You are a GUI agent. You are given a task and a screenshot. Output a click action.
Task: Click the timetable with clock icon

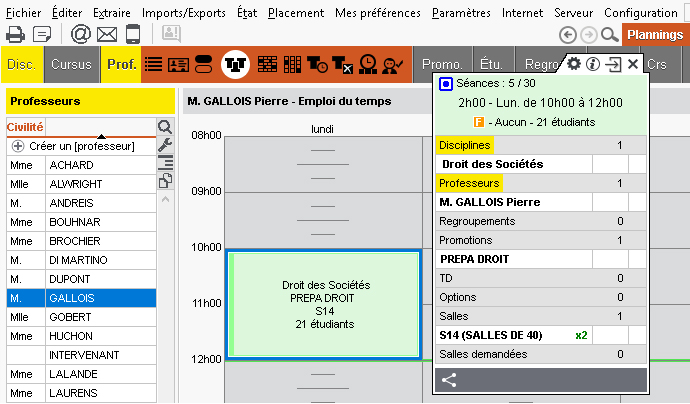(317, 65)
